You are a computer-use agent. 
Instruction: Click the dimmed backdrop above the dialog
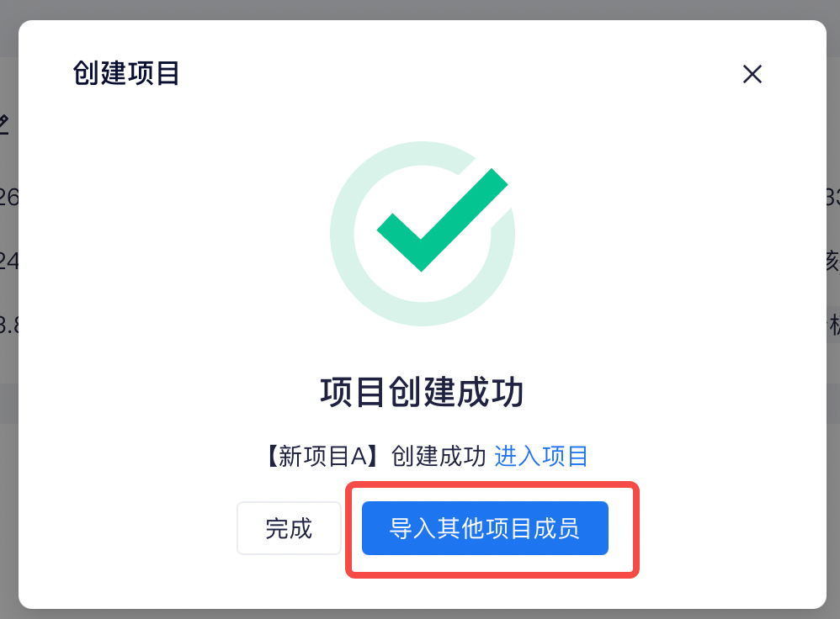420,9
